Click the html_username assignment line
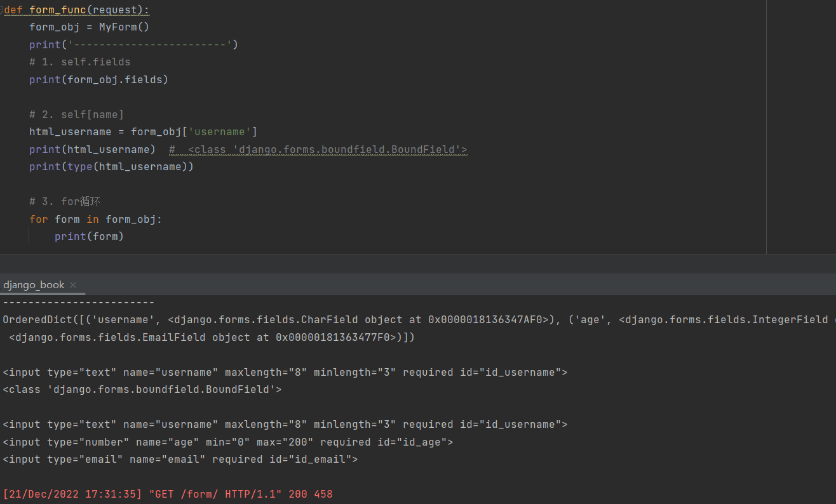The height and width of the screenshot is (504, 836). (143, 131)
